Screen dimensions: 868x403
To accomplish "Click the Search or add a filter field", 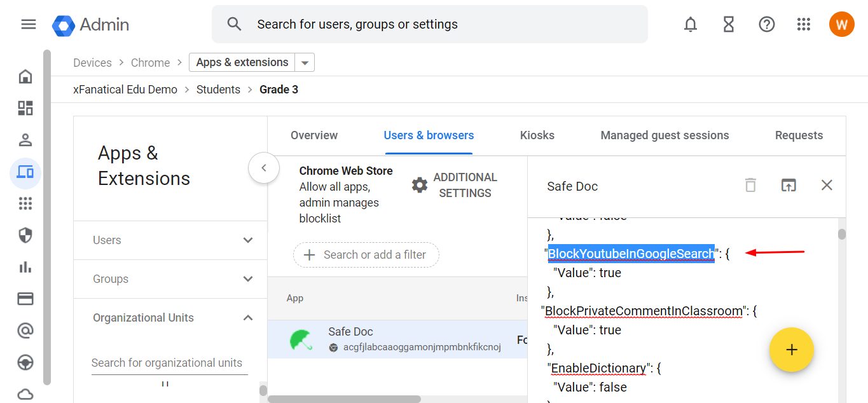I will pyautogui.click(x=366, y=254).
